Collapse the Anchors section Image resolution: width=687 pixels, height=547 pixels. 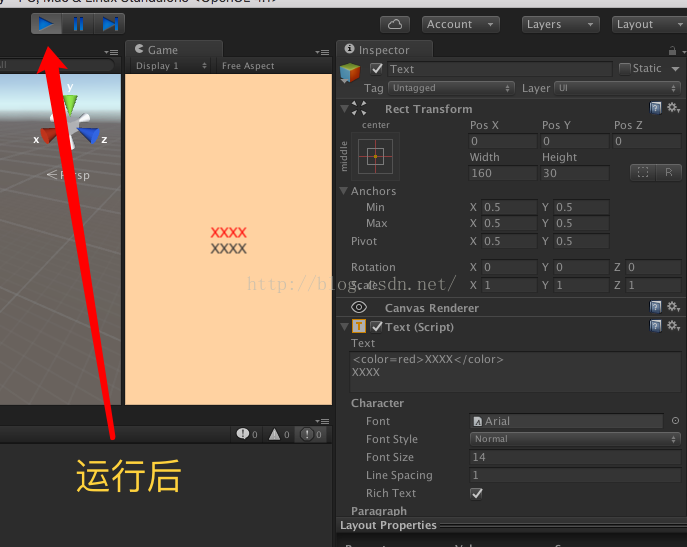click(x=344, y=191)
